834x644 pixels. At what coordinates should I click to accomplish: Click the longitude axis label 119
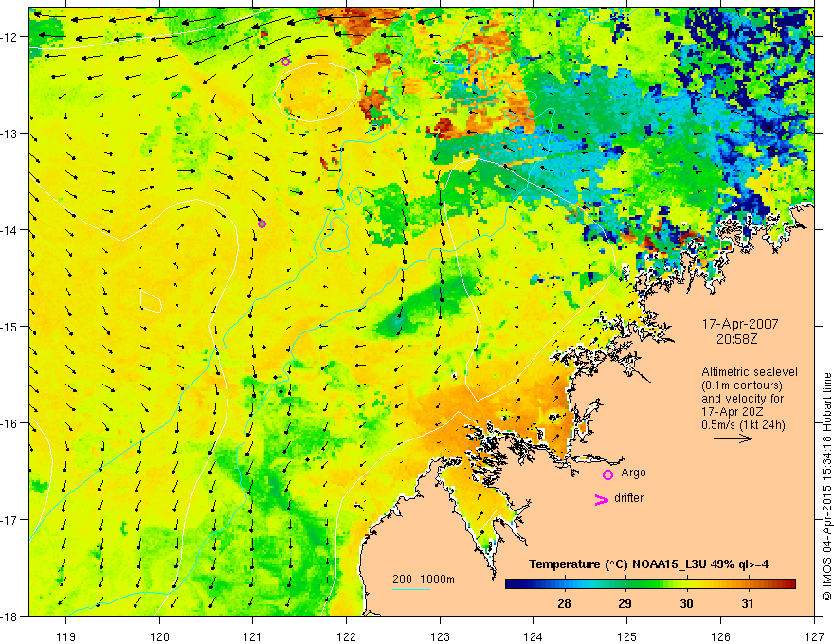(65, 636)
